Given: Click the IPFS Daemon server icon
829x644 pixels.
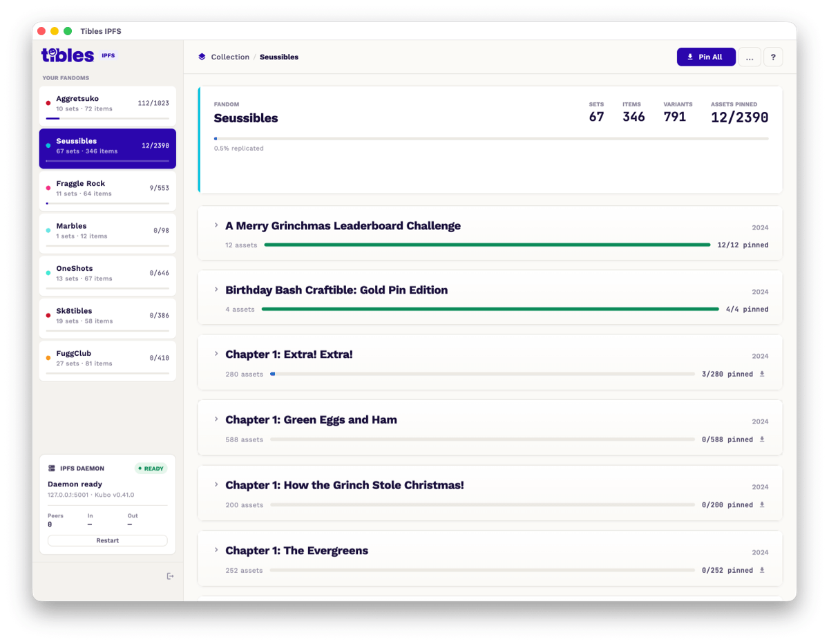Looking at the screenshot, I should pos(52,468).
